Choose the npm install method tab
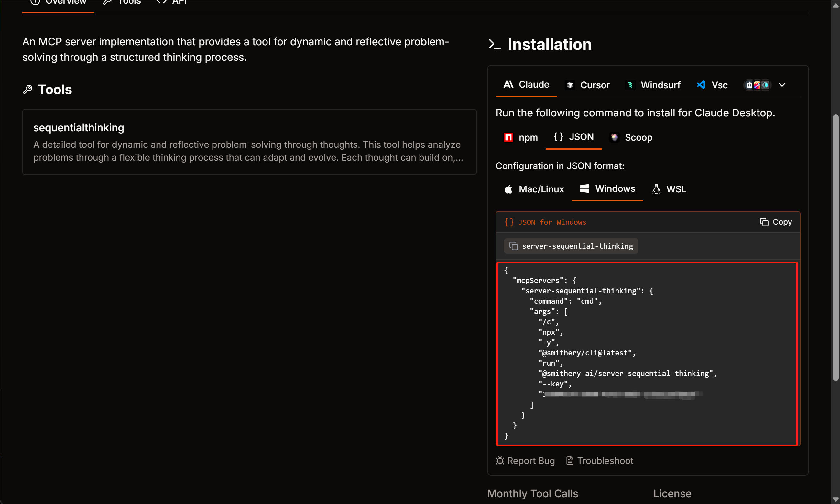This screenshot has height=504, width=840. (x=520, y=137)
